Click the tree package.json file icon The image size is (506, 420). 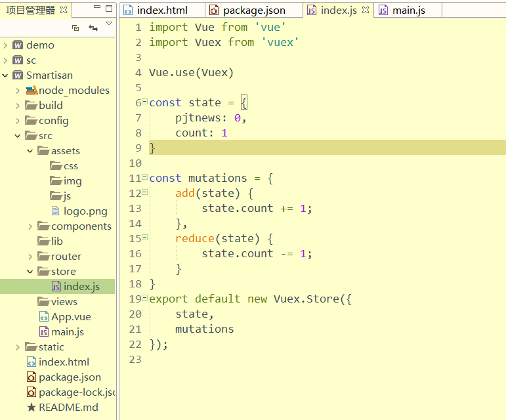[x=32, y=377]
